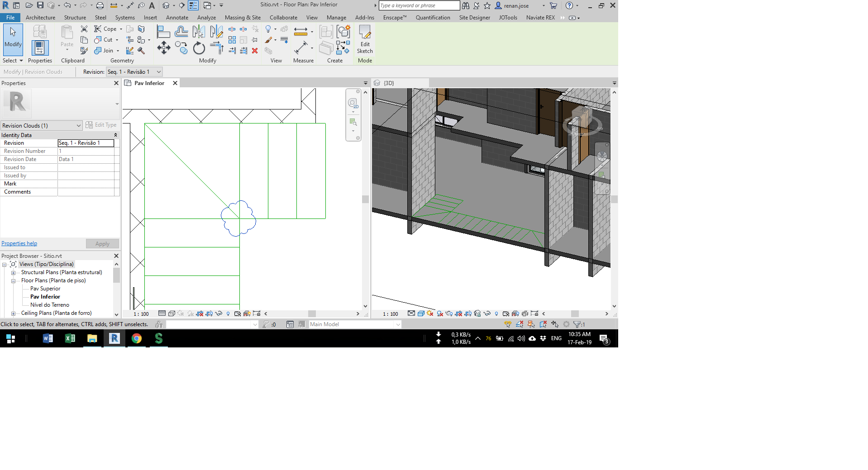
Task: Open the Properties help link
Action: tap(19, 243)
